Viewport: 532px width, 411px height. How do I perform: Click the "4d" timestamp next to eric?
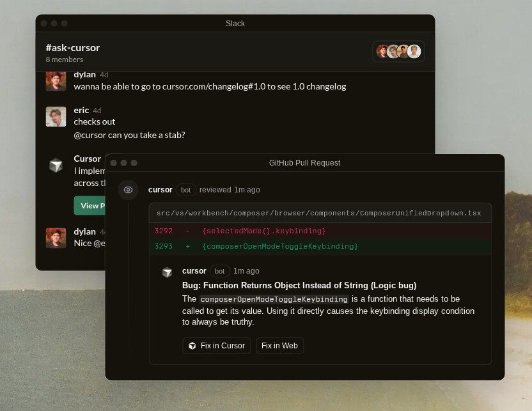(97, 111)
